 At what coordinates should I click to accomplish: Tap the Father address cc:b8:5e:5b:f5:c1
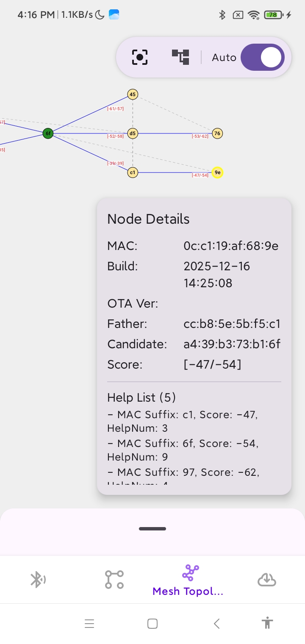232,324
